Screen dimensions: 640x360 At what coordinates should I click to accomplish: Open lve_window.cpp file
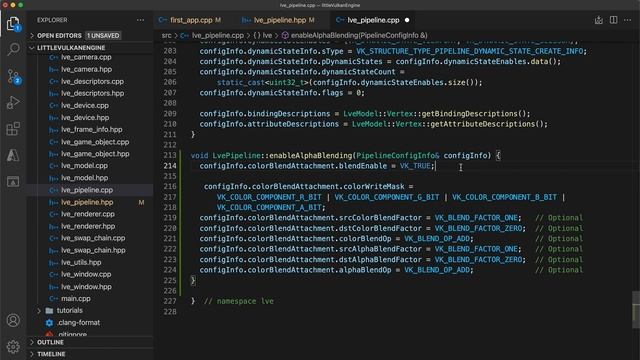click(x=86, y=274)
